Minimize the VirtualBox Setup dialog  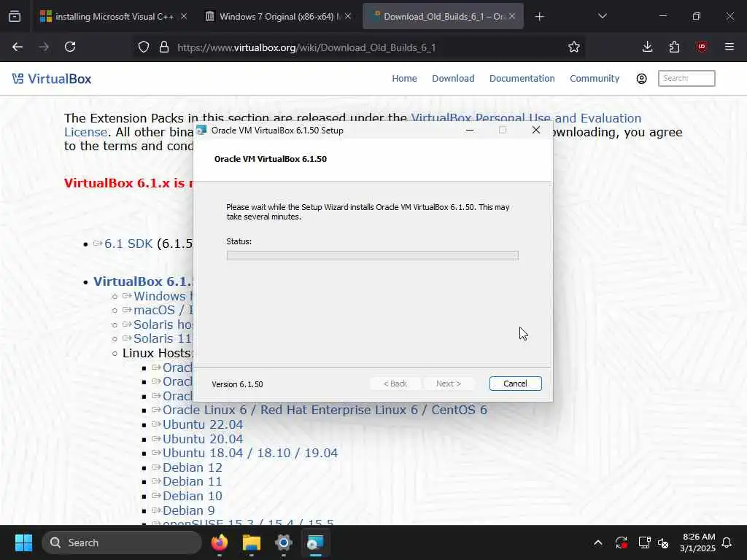(x=470, y=130)
